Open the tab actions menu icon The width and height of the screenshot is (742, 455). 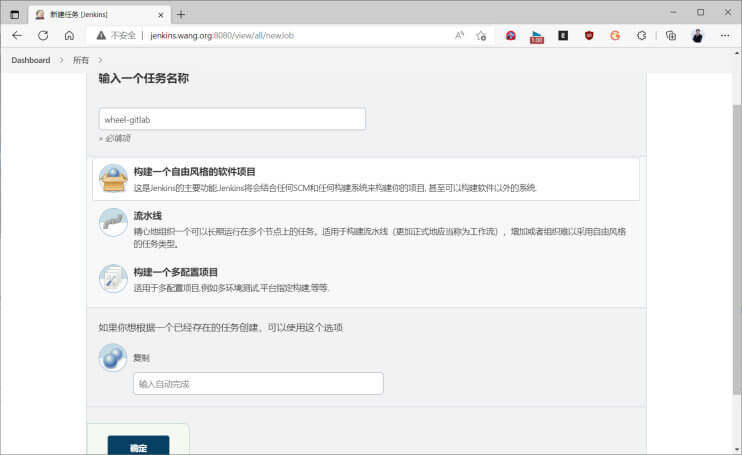pos(15,15)
